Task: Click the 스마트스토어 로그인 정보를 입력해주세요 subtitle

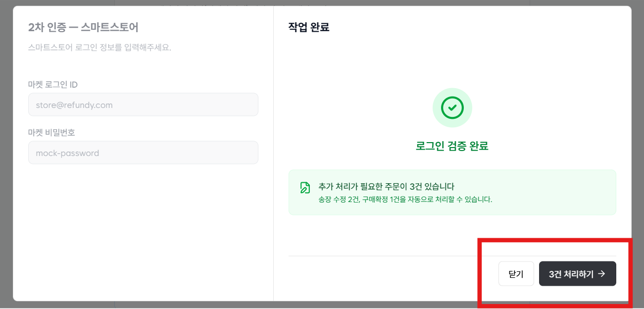Action: (x=99, y=48)
